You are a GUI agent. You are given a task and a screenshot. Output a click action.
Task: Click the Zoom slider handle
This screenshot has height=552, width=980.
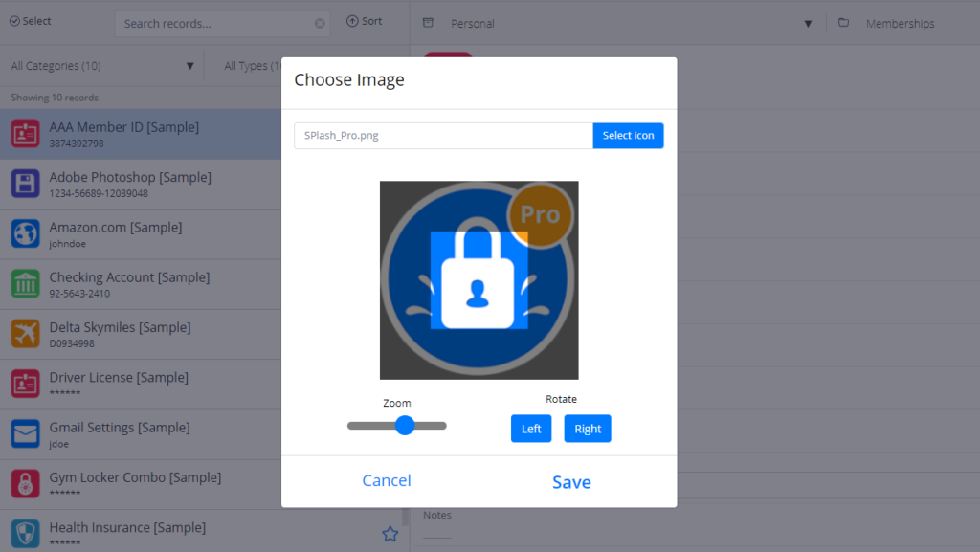[x=405, y=425]
